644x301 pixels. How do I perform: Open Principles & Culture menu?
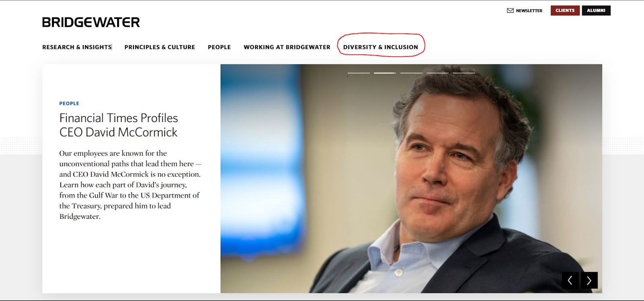click(x=160, y=47)
